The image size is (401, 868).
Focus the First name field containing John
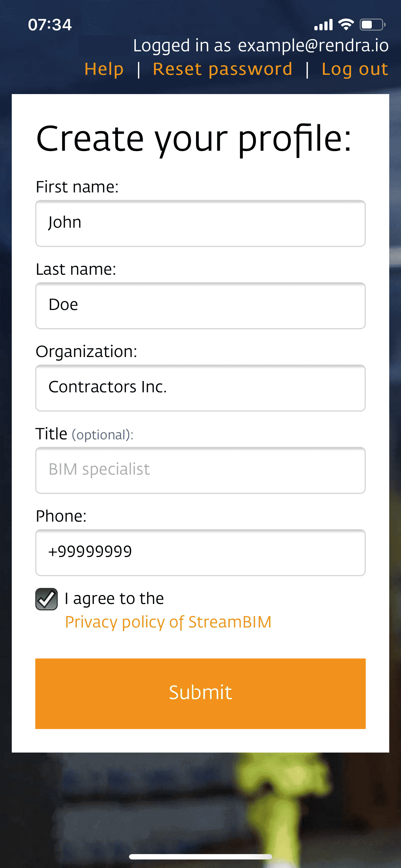click(x=200, y=223)
